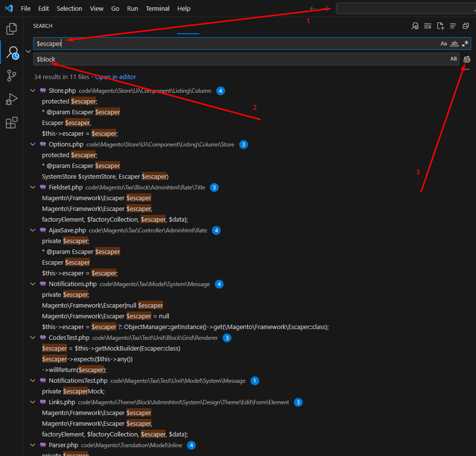The width and height of the screenshot is (476, 456).
Task: Go forward with the right arrow
Action: 326,8
